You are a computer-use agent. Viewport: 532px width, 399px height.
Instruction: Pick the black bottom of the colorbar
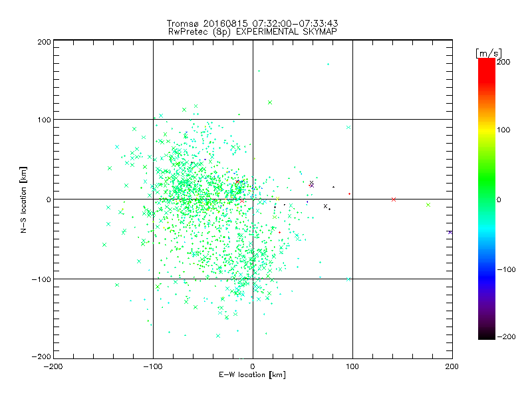tap(487, 336)
